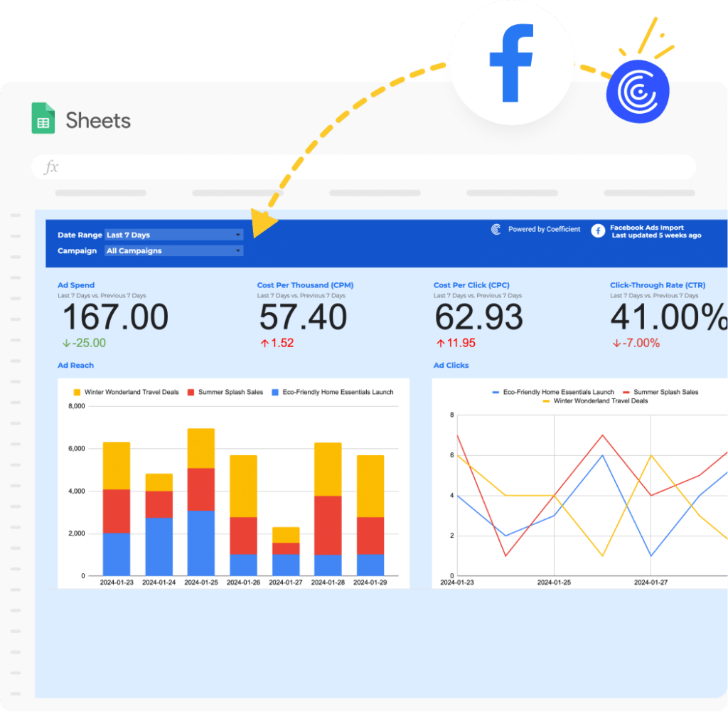Click the red up arrow next to 11.95
728x712 pixels.
coord(441,344)
